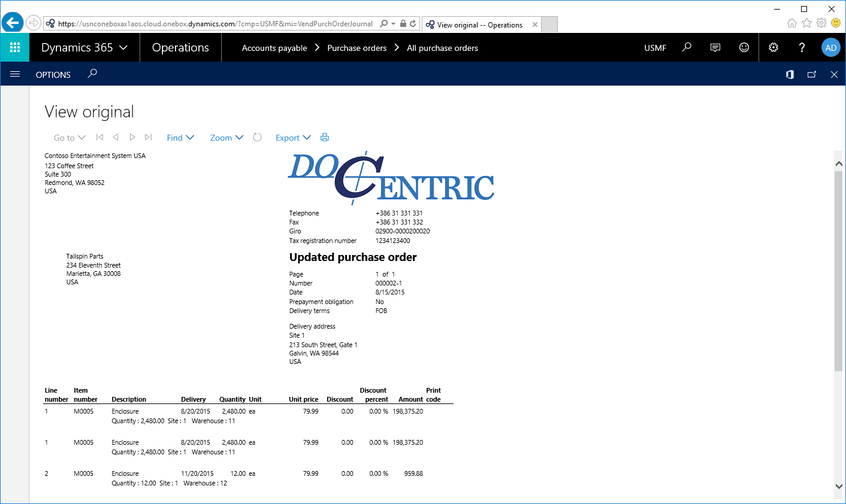Click the report scrollbar up arrow
The image size is (846, 504).
838,163
